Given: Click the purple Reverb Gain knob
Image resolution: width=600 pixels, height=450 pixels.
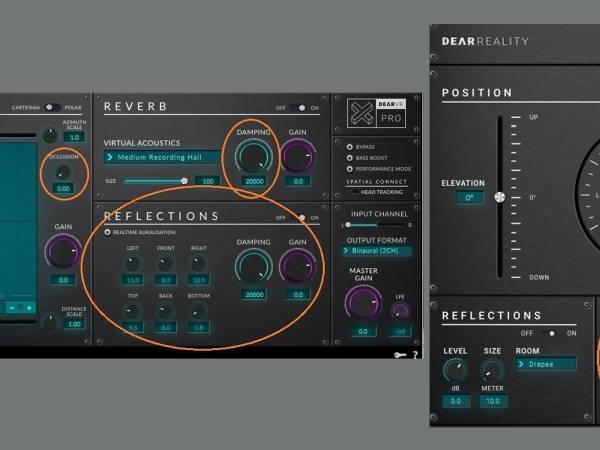Looking at the screenshot, I should pyautogui.click(x=298, y=157).
